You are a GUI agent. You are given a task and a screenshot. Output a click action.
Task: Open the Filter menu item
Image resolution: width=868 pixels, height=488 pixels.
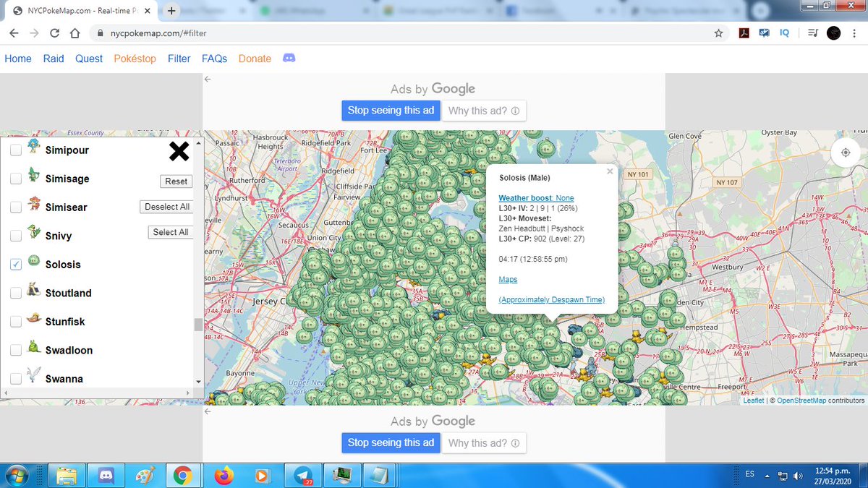pyautogui.click(x=179, y=59)
